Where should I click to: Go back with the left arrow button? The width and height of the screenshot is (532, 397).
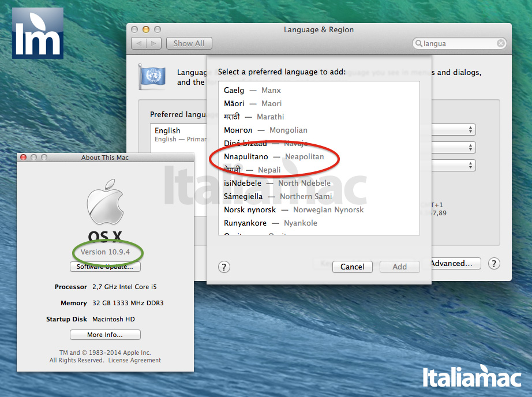[138, 43]
